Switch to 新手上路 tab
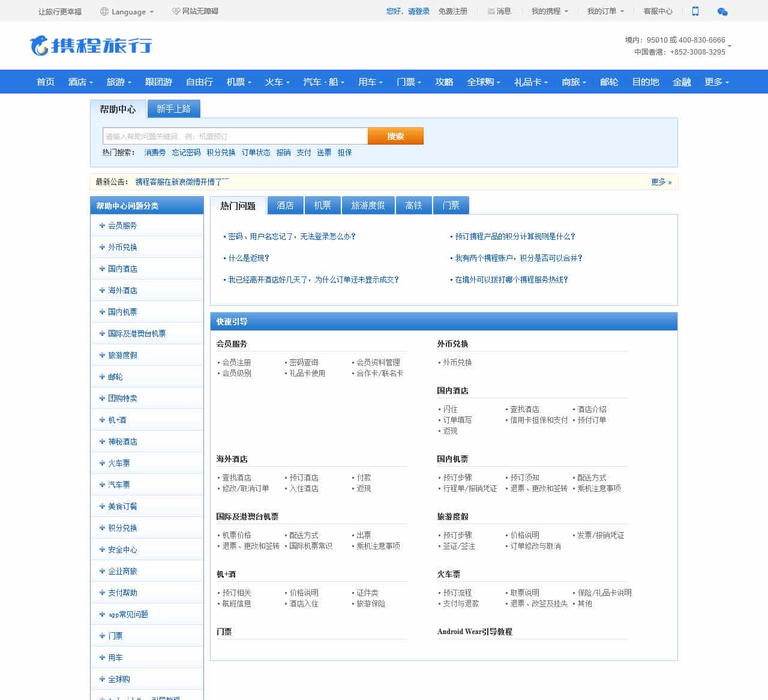The width and height of the screenshot is (768, 700). (173, 109)
